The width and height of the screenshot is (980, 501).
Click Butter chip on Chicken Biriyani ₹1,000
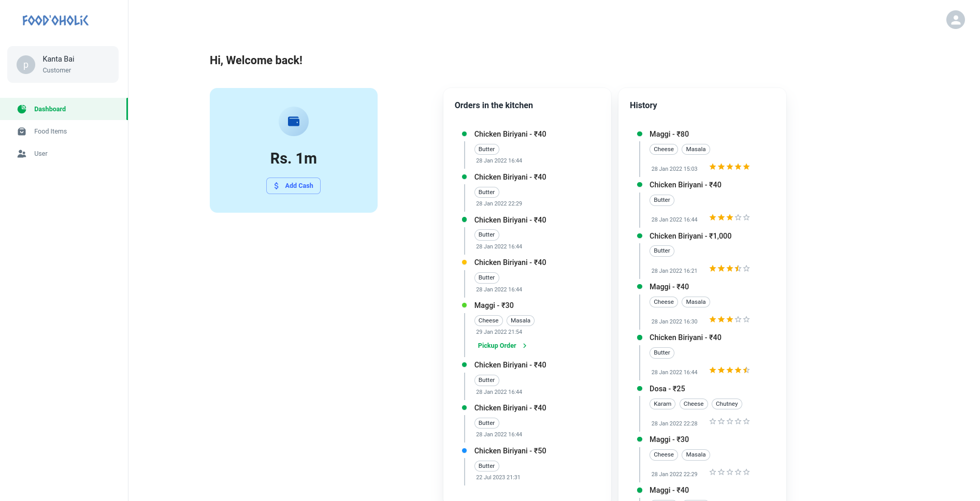point(661,251)
